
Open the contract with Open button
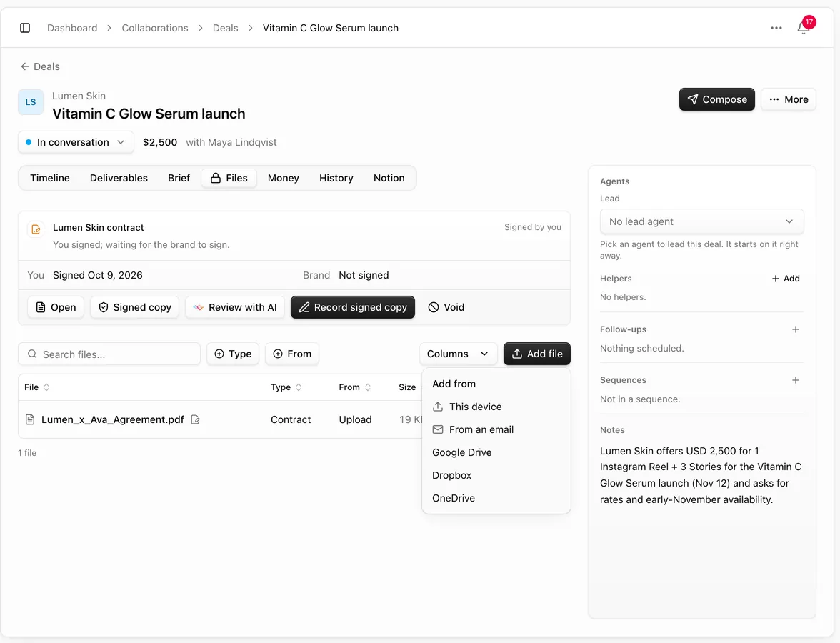[56, 307]
